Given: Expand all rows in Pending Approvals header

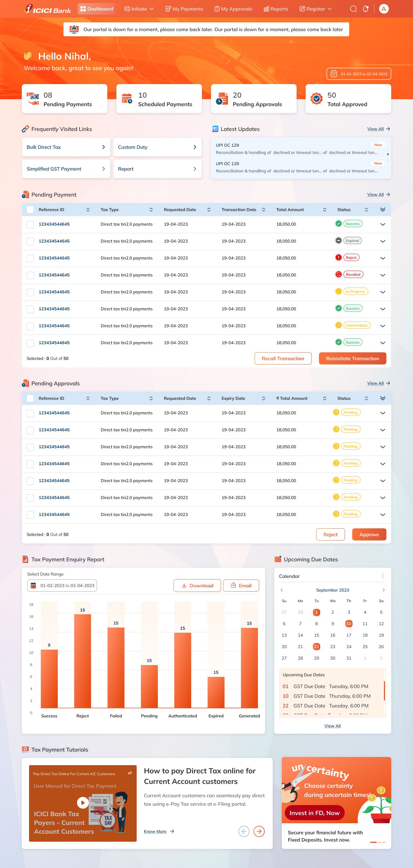Looking at the screenshot, I should pyautogui.click(x=383, y=398).
